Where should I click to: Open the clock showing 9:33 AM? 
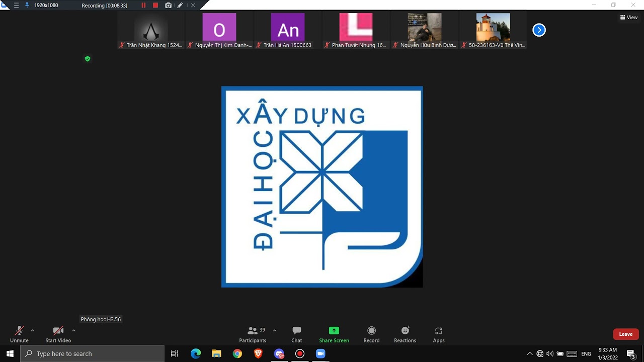click(608, 353)
